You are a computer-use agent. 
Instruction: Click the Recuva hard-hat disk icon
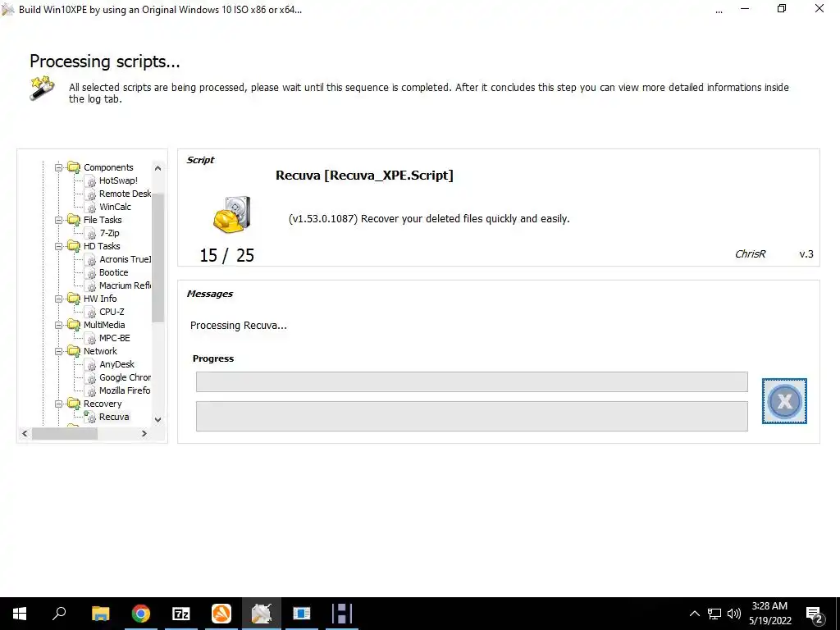point(232,215)
